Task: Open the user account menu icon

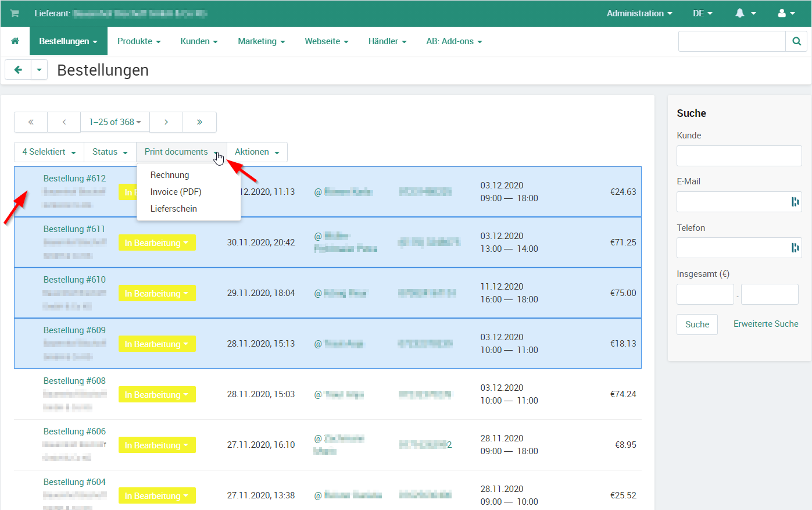Action: point(786,13)
